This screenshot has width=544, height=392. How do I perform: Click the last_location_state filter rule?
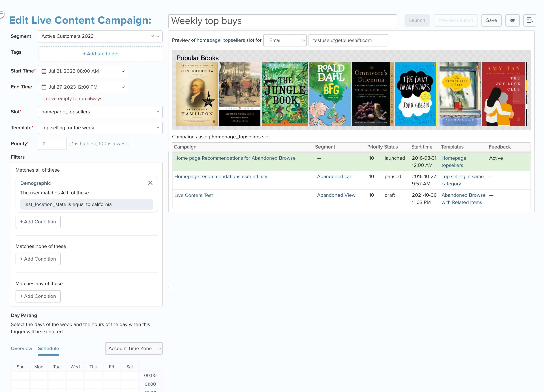pyautogui.click(x=87, y=204)
